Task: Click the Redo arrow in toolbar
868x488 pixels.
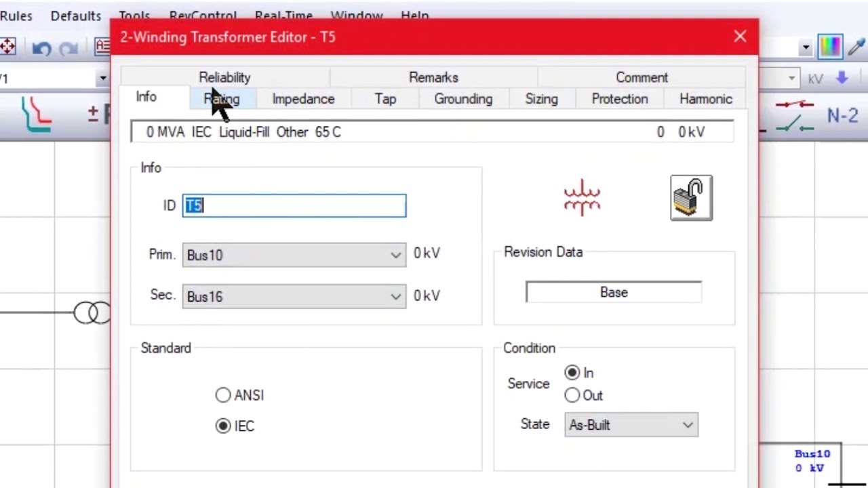Action: [68, 48]
